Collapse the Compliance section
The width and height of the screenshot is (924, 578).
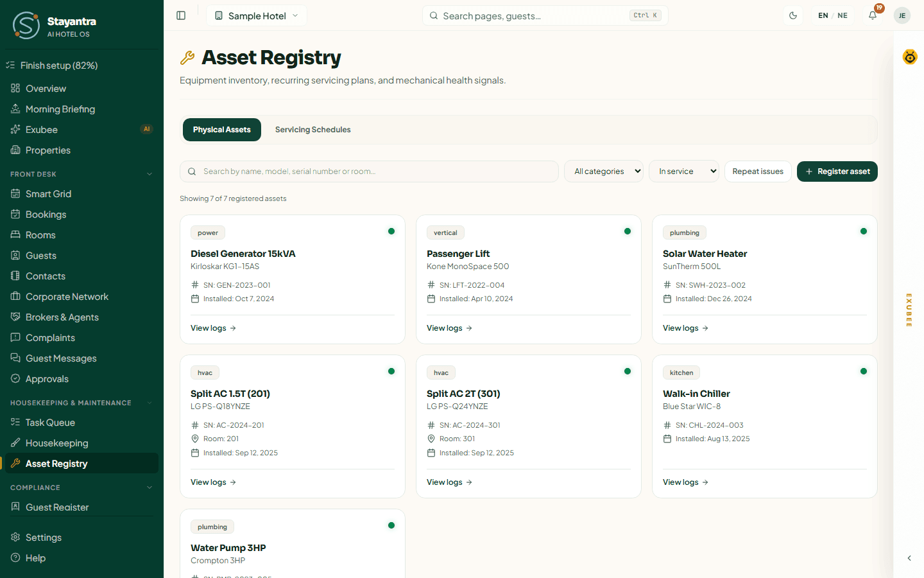coord(81,487)
